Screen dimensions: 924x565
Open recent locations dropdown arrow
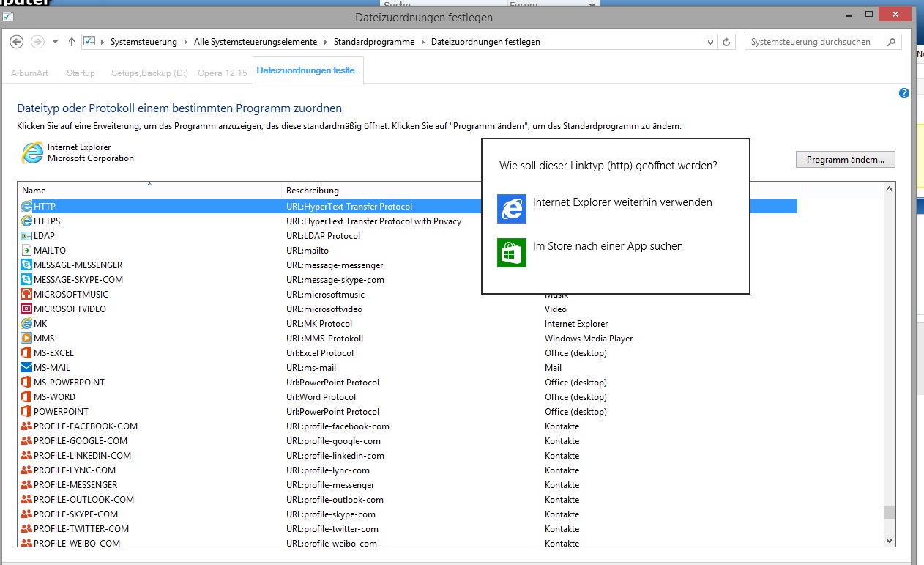click(56, 42)
